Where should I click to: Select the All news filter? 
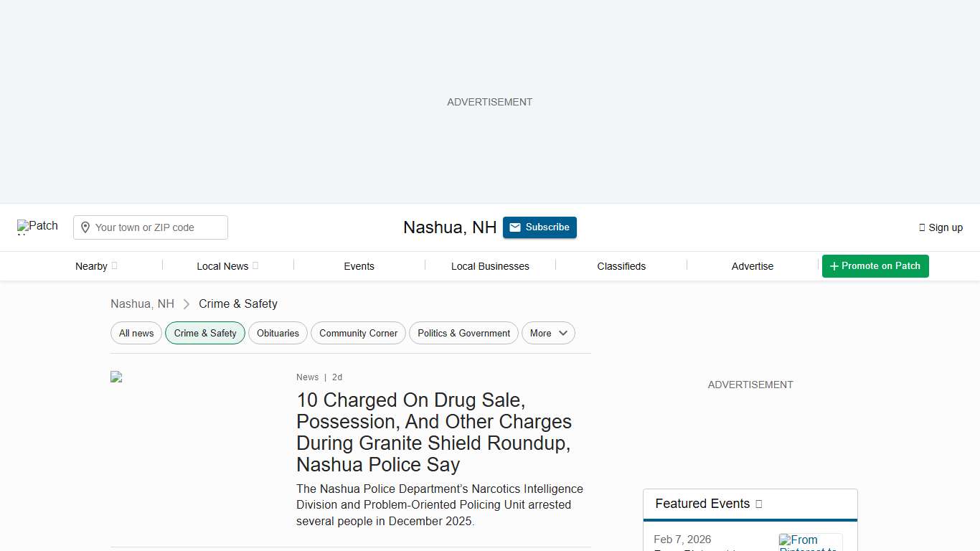[136, 333]
